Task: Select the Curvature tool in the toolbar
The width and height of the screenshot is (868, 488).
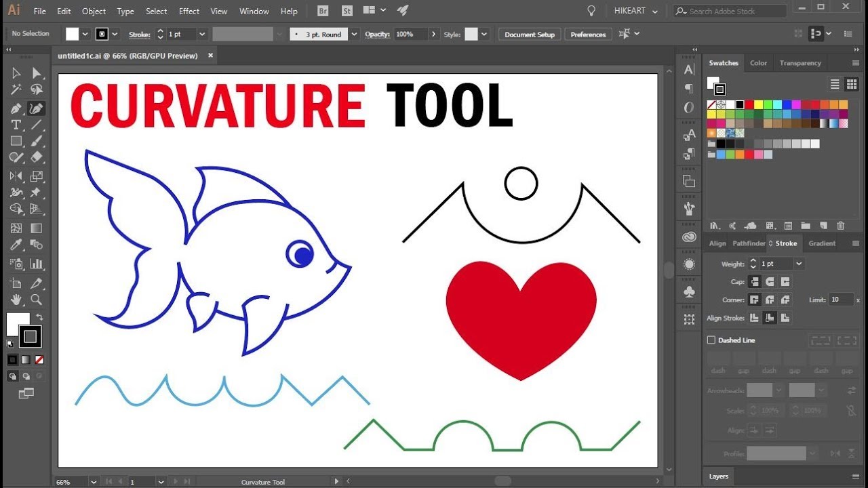Action: click(x=37, y=108)
